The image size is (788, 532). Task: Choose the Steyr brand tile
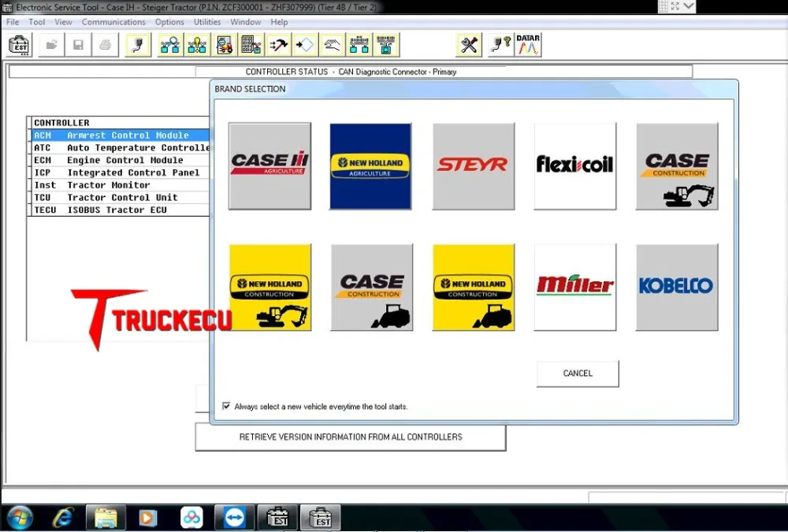(474, 166)
